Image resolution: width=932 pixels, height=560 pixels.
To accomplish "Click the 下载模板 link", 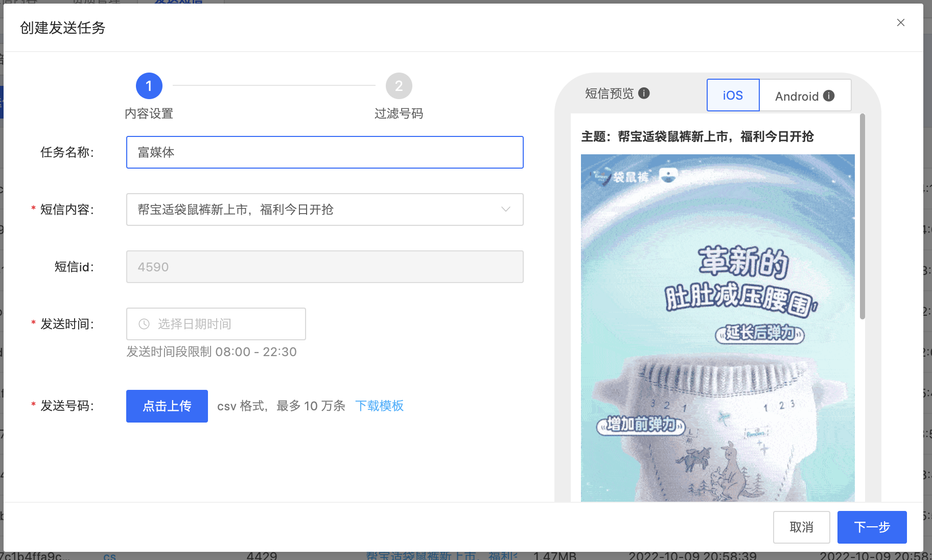I will (379, 406).
